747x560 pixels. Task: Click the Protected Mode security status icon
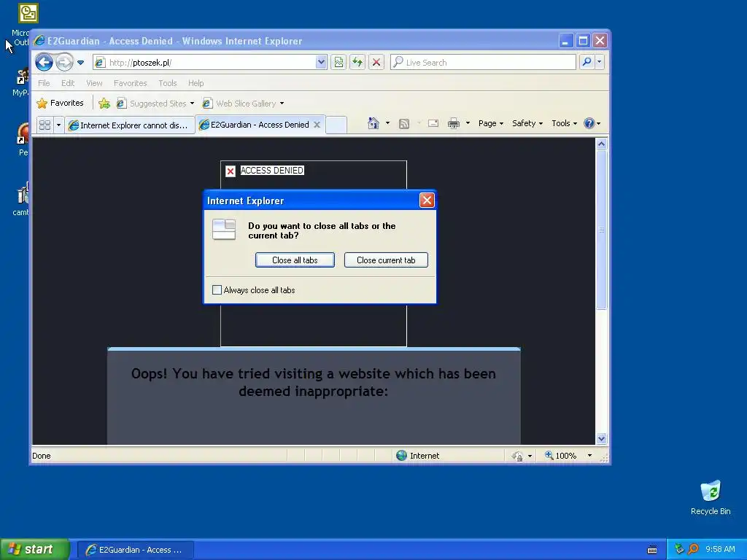[517, 456]
